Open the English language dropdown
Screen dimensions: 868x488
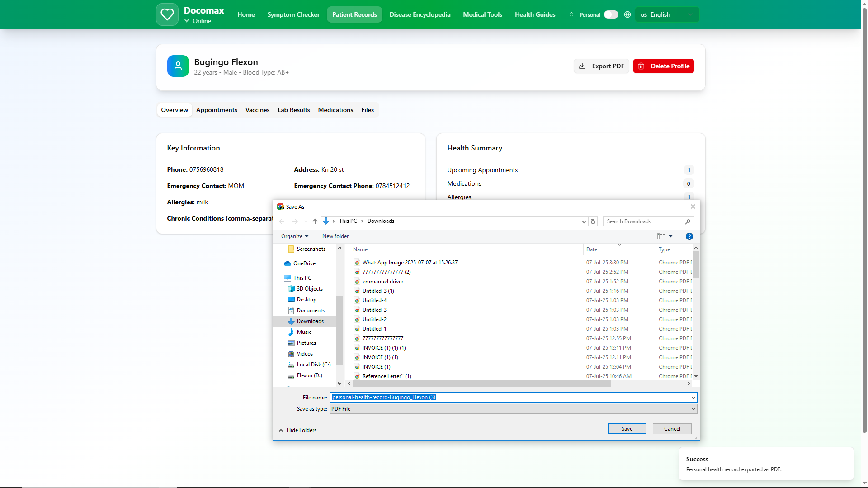(x=667, y=14)
